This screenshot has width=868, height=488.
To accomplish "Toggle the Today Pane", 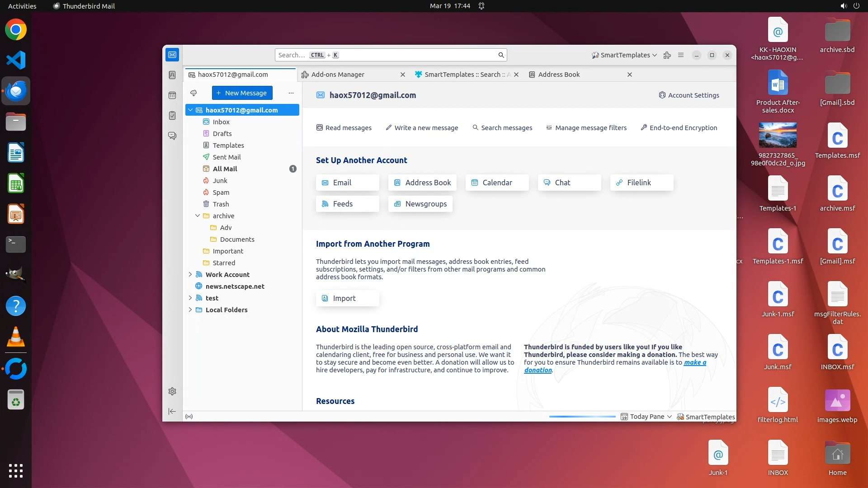I will point(646,417).
